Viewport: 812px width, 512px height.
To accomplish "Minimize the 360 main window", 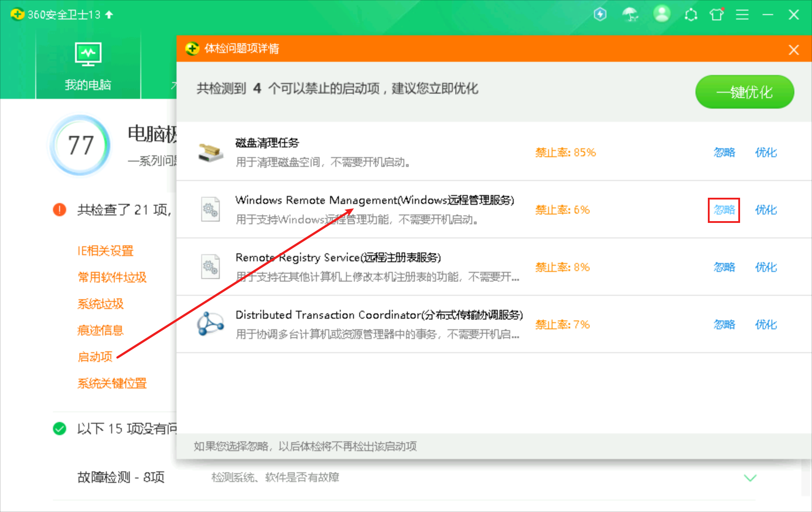I will click(x=768, y=15).
